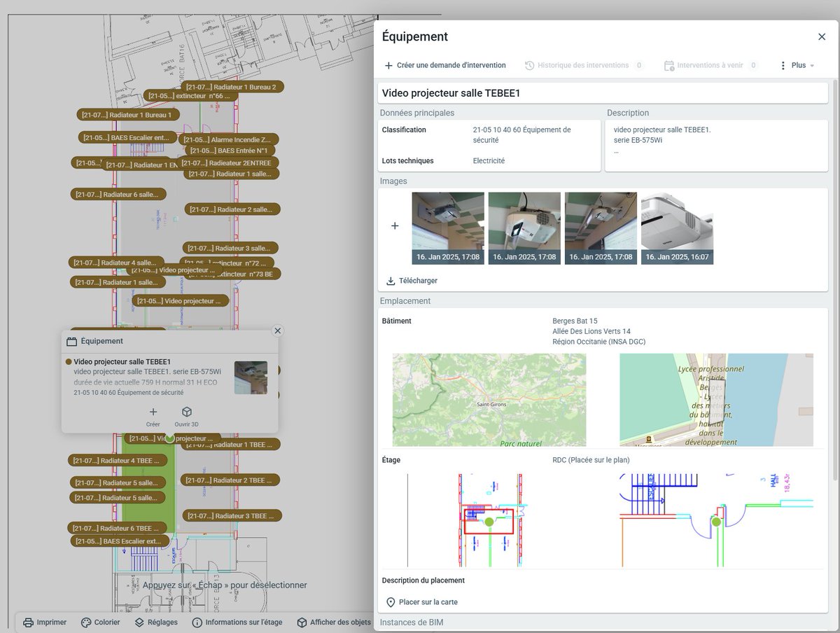Click the plus icon to create intervention request
The height and width of the screenshot is (633, 840).
pos(388,65)
